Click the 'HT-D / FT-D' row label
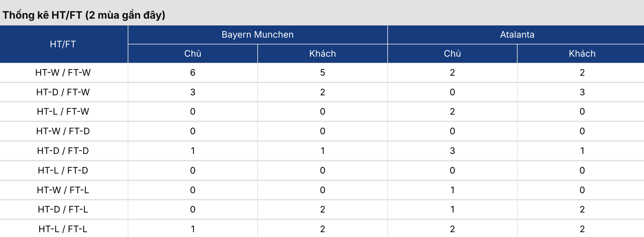Screen dimensions: 644x237 [x=63, y=151]
